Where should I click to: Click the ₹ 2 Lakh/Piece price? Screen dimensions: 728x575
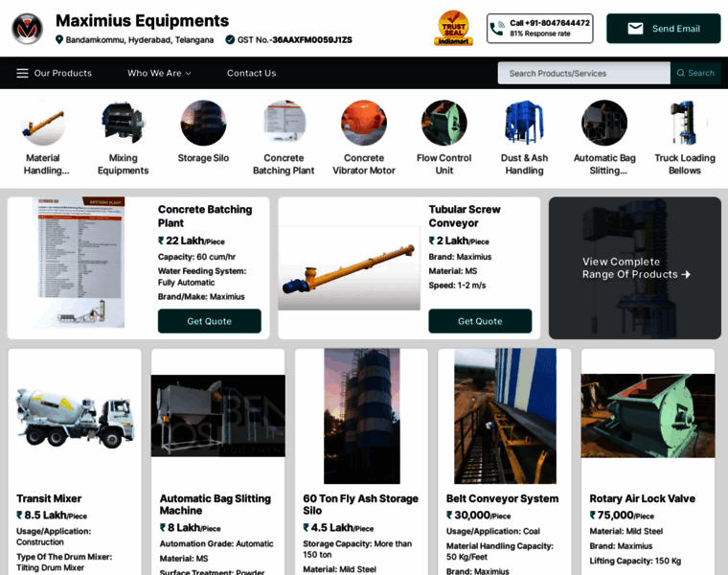coord(459,241)
